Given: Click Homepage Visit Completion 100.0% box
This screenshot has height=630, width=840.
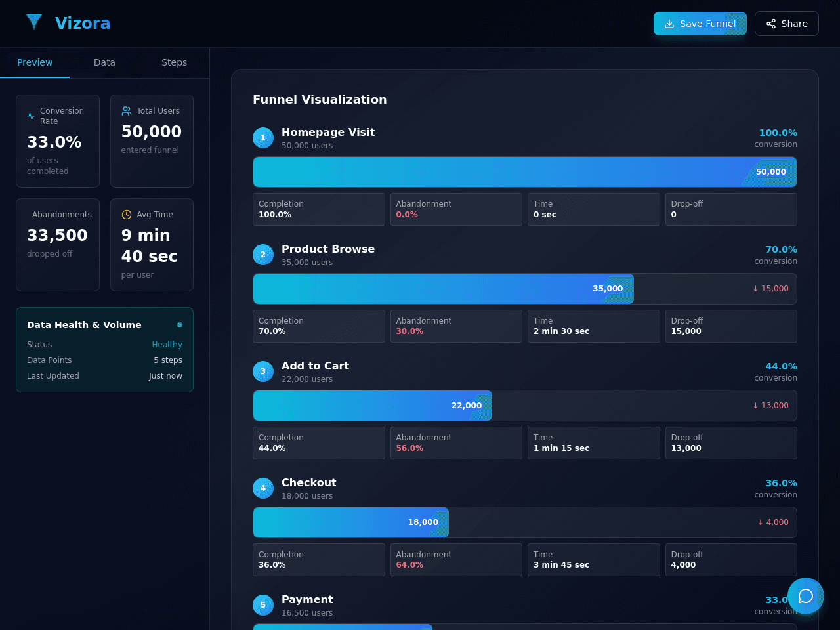Looking at the screenshot, I should 319,209.
